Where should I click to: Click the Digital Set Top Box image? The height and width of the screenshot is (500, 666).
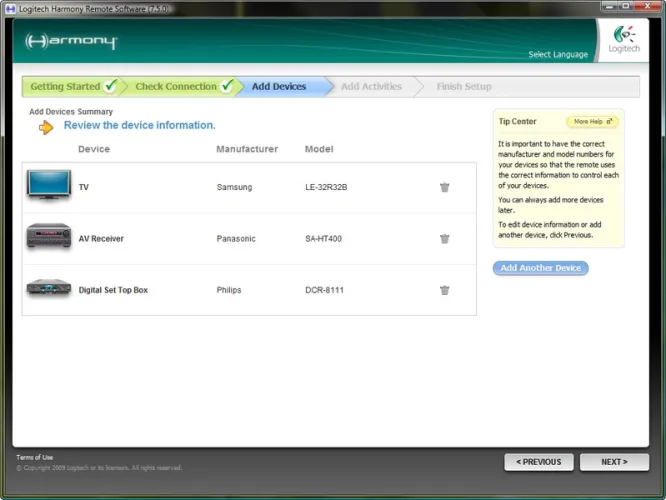click(x=48, y=289)
